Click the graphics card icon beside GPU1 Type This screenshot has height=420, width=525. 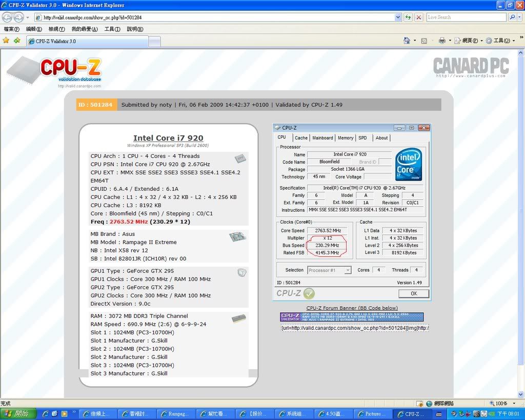tap(242, 272)
